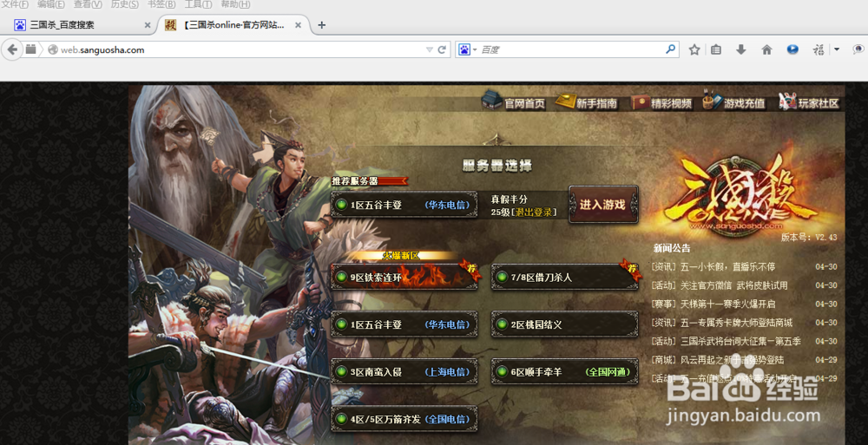Viewport: 868px width, 445px height.
Task: Open the URL history dropdown arrow
Action: click(429, 49)
